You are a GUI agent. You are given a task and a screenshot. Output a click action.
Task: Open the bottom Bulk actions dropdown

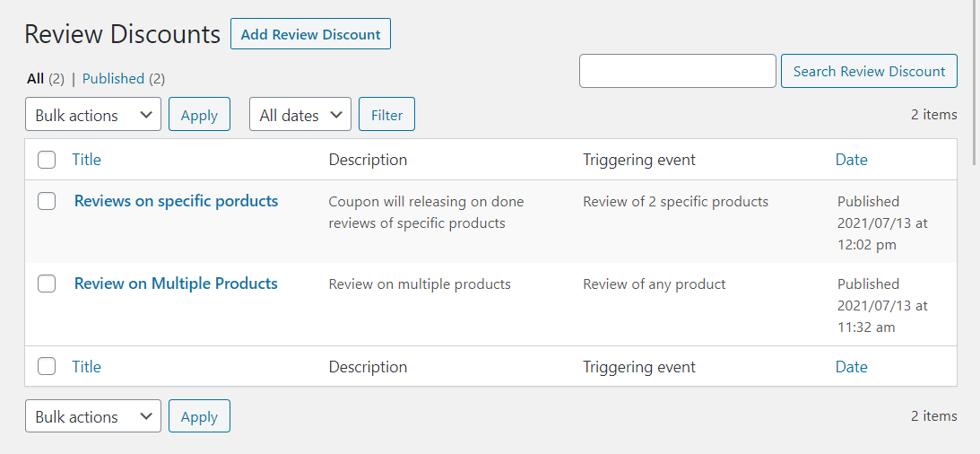click(x=93, y=416)
